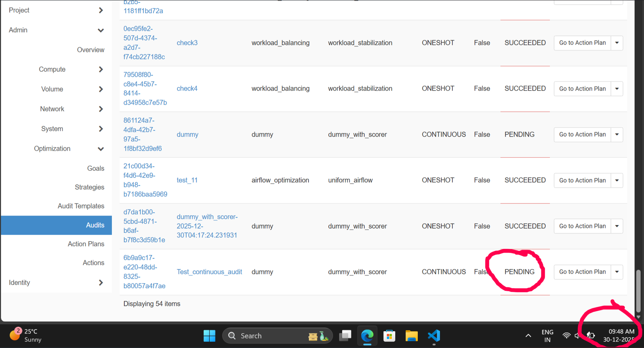Open Task View on the taskbar
This screenshot has height=348, width=644.
tap(345, 336)
